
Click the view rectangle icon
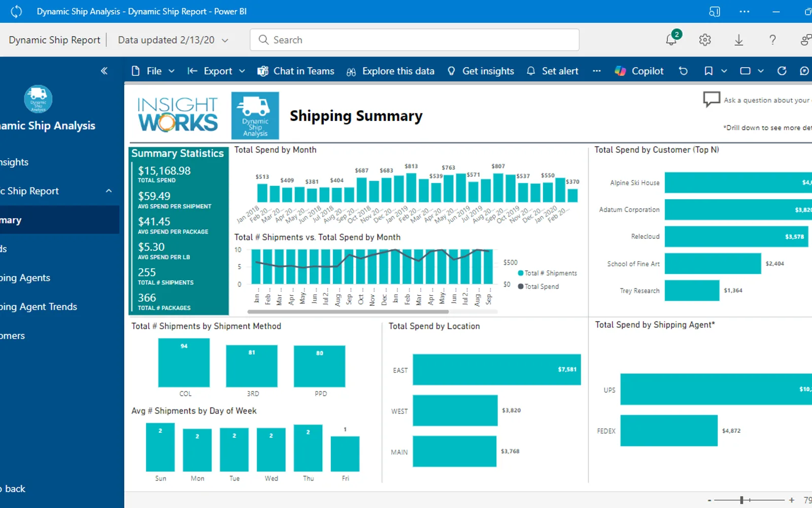tap(745, 71)
